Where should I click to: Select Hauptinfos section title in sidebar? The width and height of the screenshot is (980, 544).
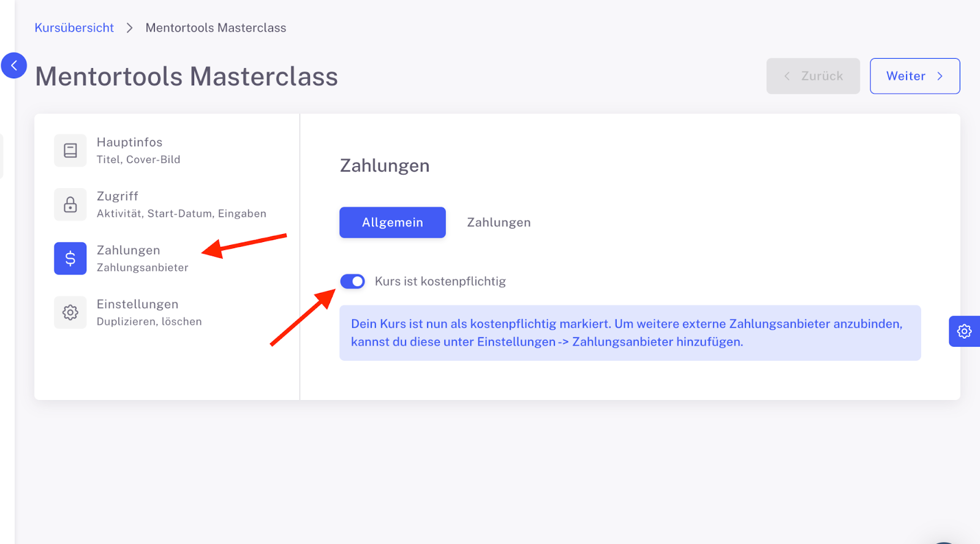click(130, 142)
